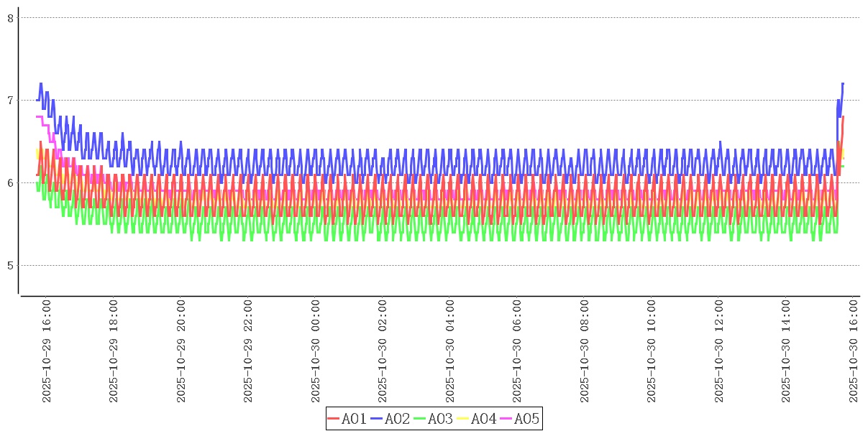Click the 2025-10-30 00:00 time axis label
This screenshot has height=431, width=868.
point(316,351)
